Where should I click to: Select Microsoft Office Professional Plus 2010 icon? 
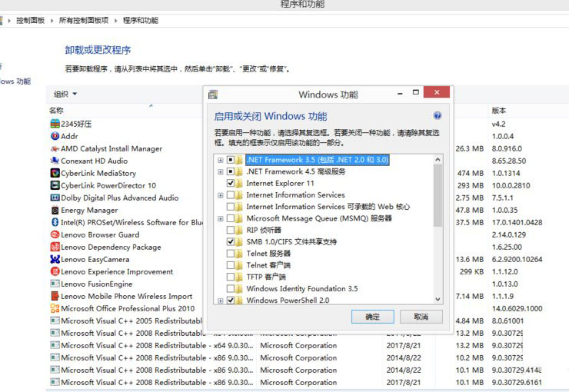(55, 308)
